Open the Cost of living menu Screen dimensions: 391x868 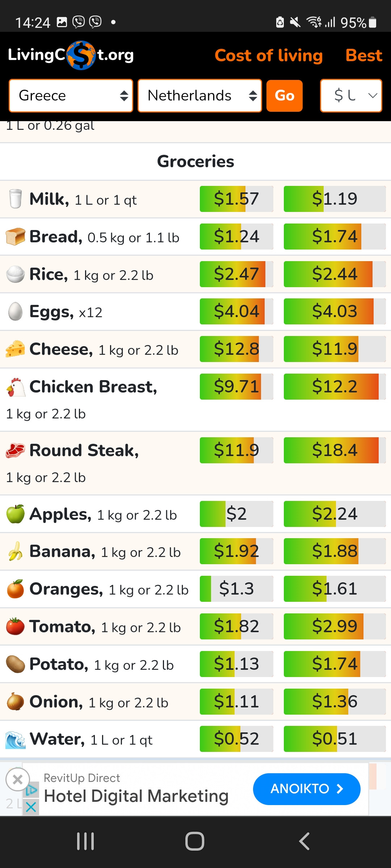tap(269, 56)
